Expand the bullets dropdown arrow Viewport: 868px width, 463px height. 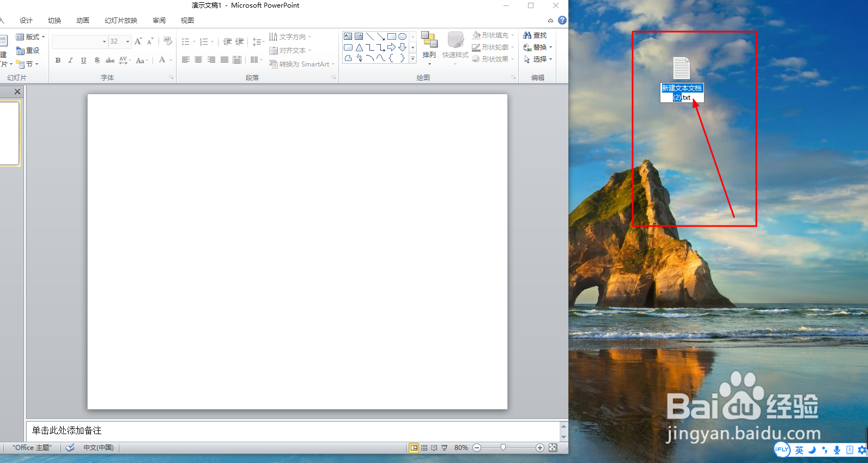pos(194,41)
